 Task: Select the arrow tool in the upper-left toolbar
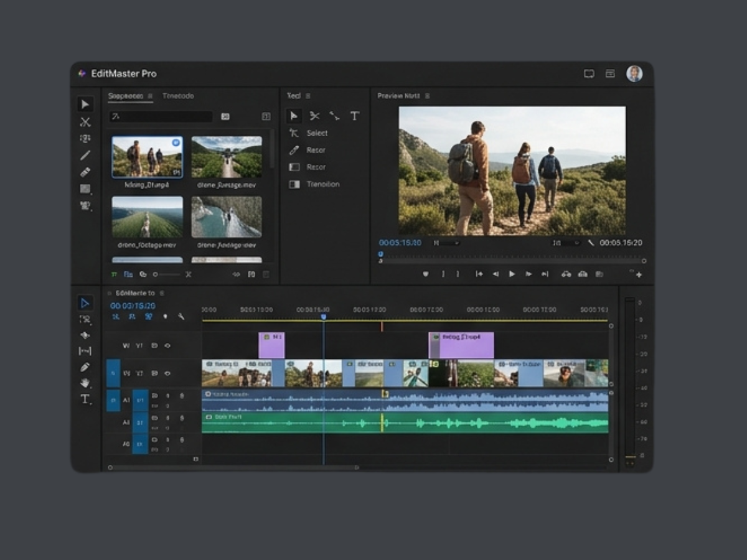(85, 105)
